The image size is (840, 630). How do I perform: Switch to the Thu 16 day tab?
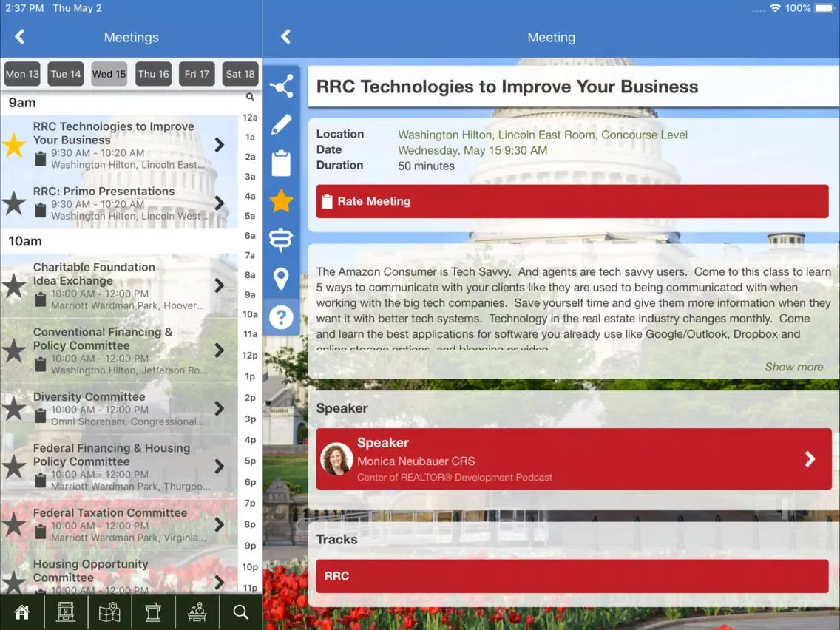[x=153, y=74]
